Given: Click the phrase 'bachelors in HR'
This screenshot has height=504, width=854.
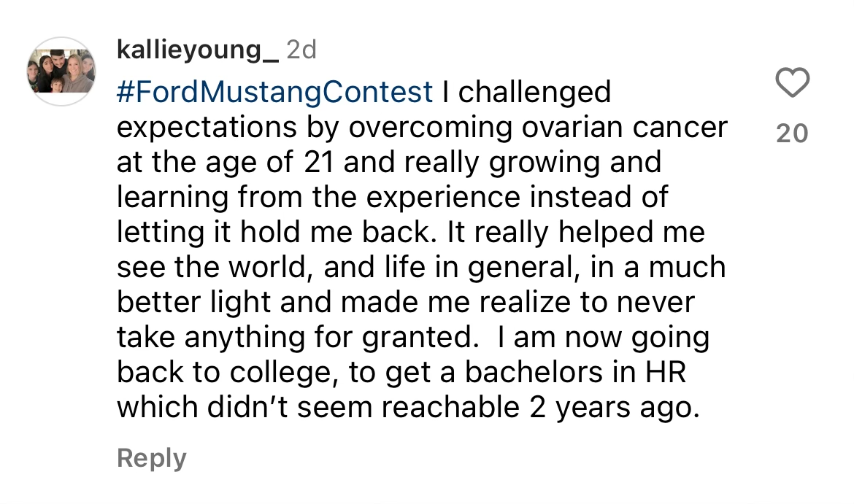Looking at the screenshot, I should (x=575, y=372).
